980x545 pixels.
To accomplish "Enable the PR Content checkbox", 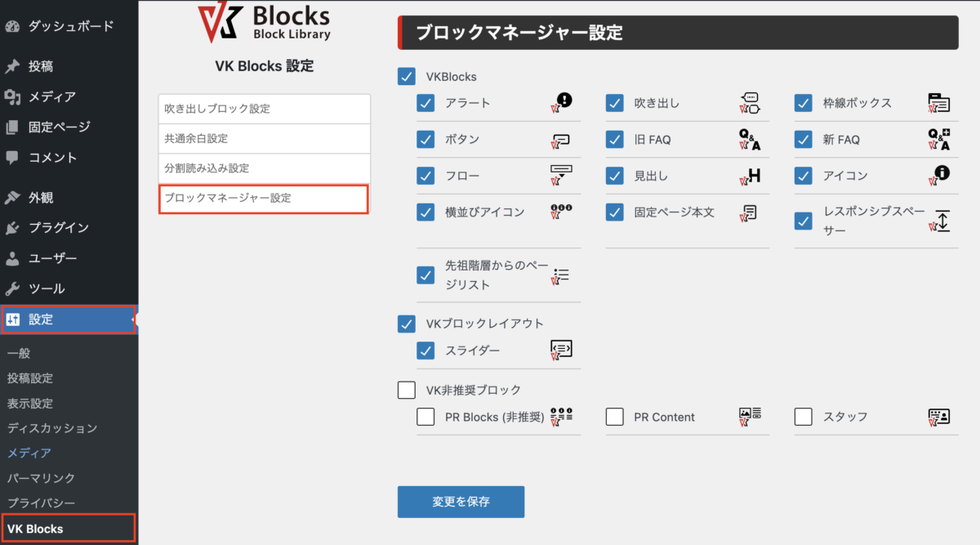I will click(x=615, y=417).
